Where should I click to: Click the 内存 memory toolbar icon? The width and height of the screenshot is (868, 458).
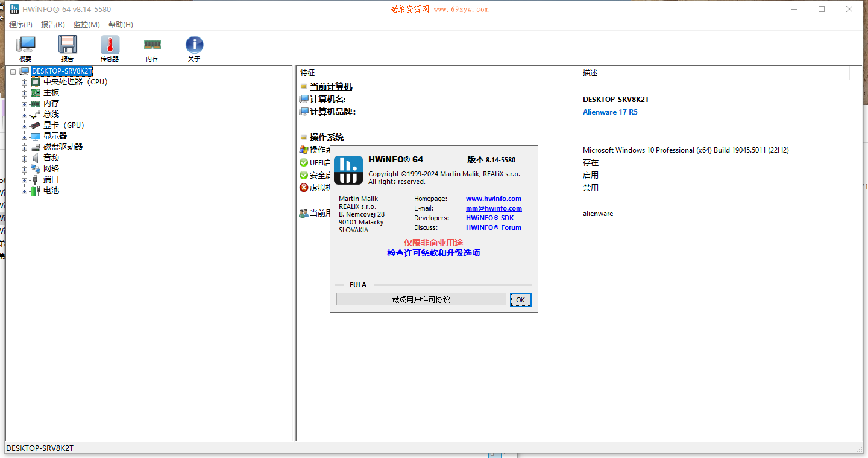[x=152, y=44]
